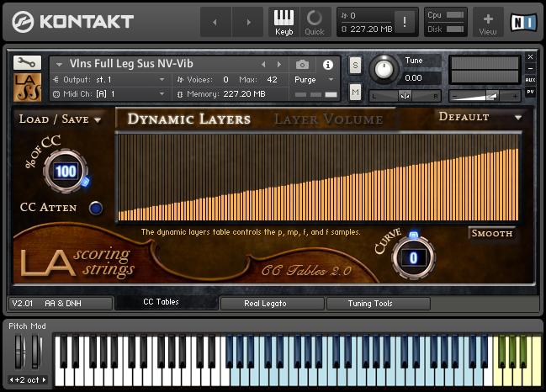Image resolution: width=546 pixels, height=392 pixels.
Task: Toggle the Keyb on-screen keyboard icon
Action: [x=284, y=22]
